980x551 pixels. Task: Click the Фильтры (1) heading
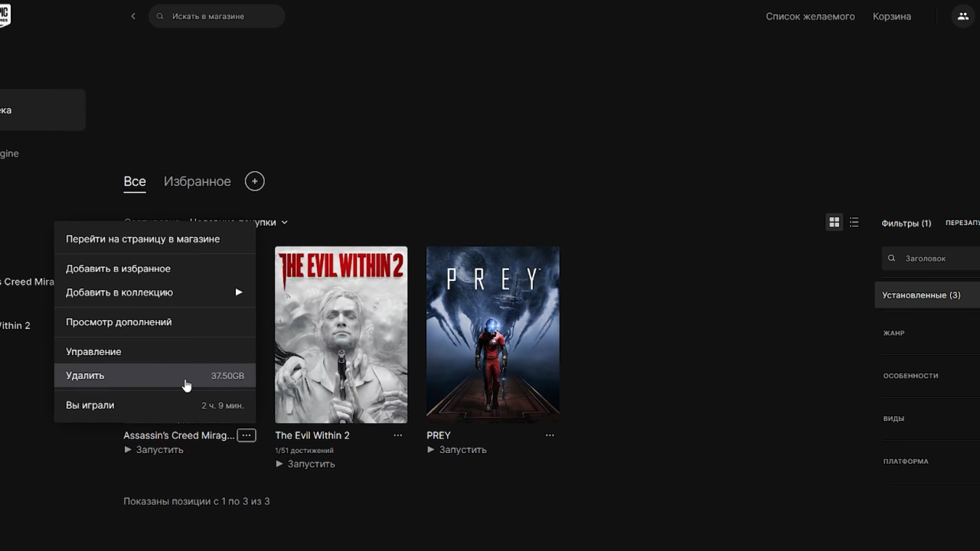tap(906, 223)
